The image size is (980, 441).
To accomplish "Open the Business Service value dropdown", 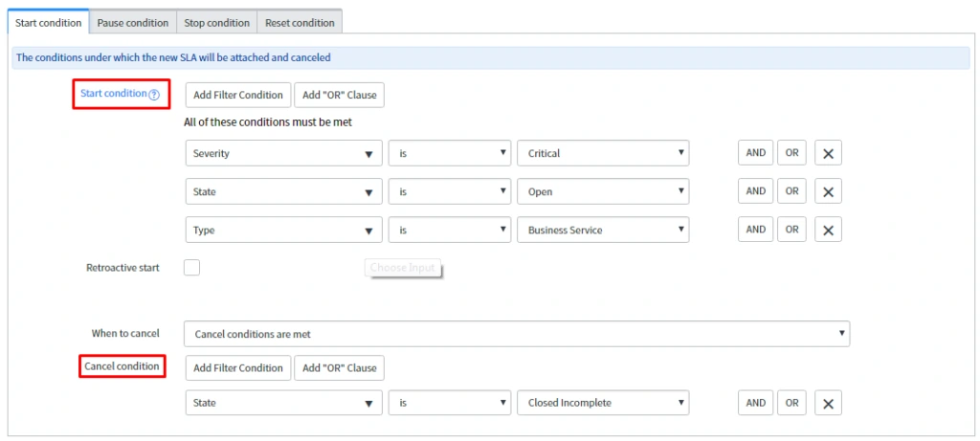I will point(602,231).
